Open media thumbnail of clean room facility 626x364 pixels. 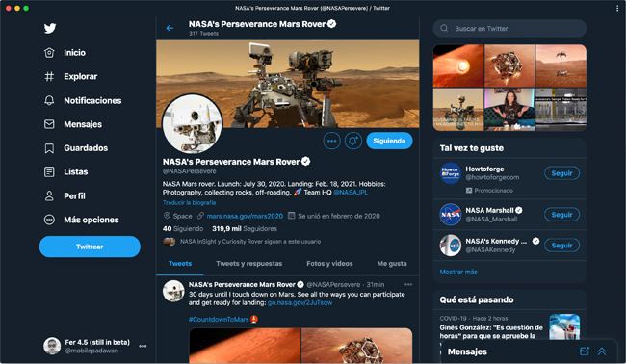point(561,110)
